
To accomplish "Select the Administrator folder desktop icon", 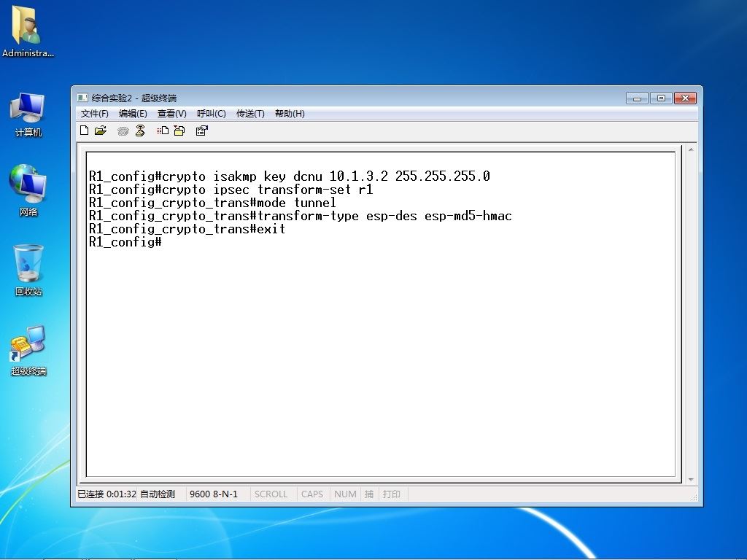I will tap(28, 32).
